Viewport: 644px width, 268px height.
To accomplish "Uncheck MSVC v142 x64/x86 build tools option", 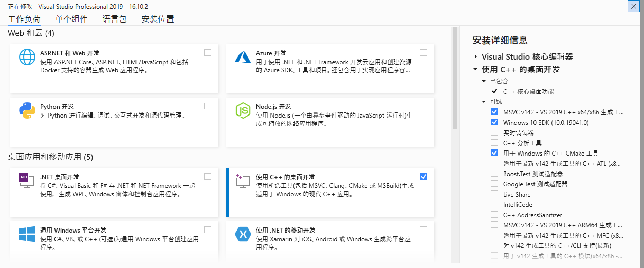I will 494,112.
